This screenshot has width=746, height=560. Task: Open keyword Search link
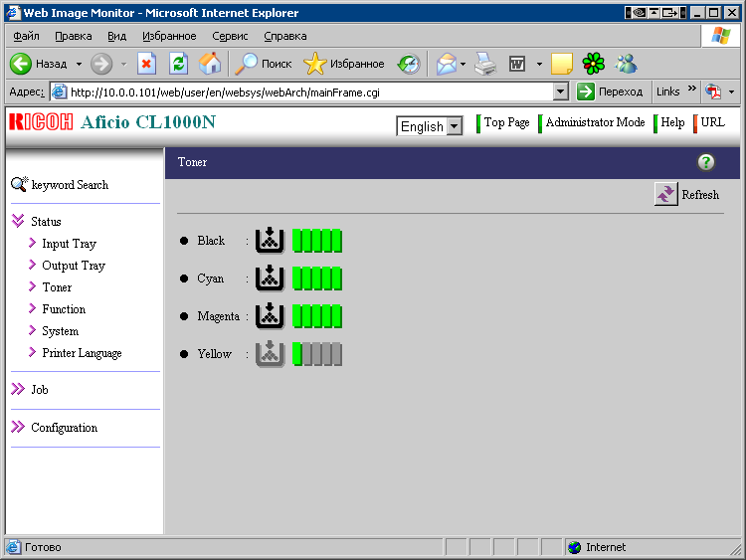point(70,185)
